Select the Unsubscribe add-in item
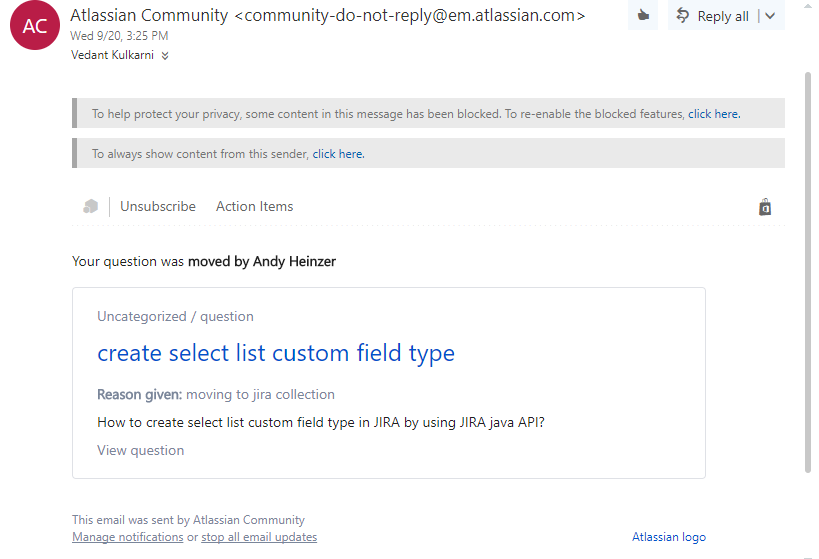The image size is (819, 559). pyautogui.click(x=158, y=206)
